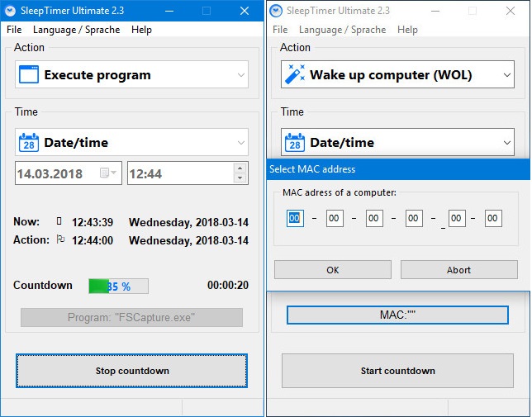Decrease the 12:44 time with down spinner
532x417 pixels.
click(x=240, y=178)
